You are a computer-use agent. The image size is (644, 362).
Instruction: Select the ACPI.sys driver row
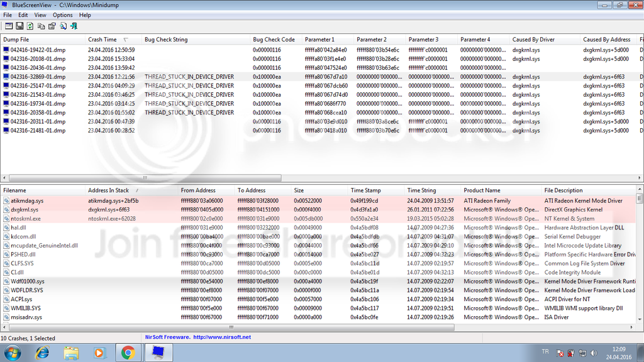[318, 299]
